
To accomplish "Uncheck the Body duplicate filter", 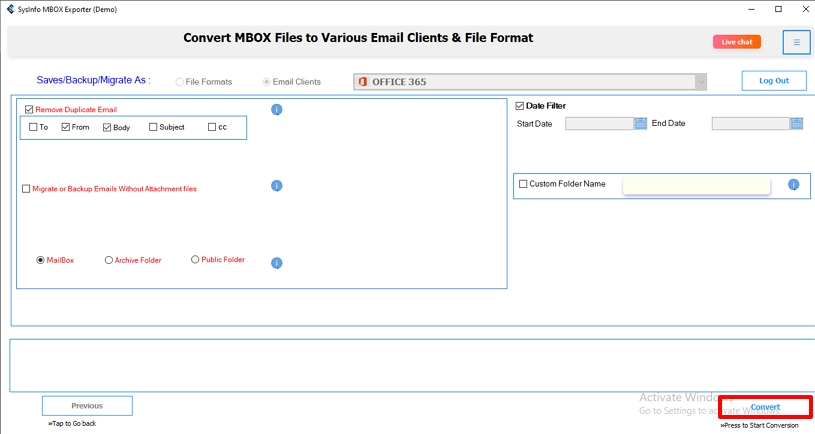I will pyautogui.click(x=107, y=127).
